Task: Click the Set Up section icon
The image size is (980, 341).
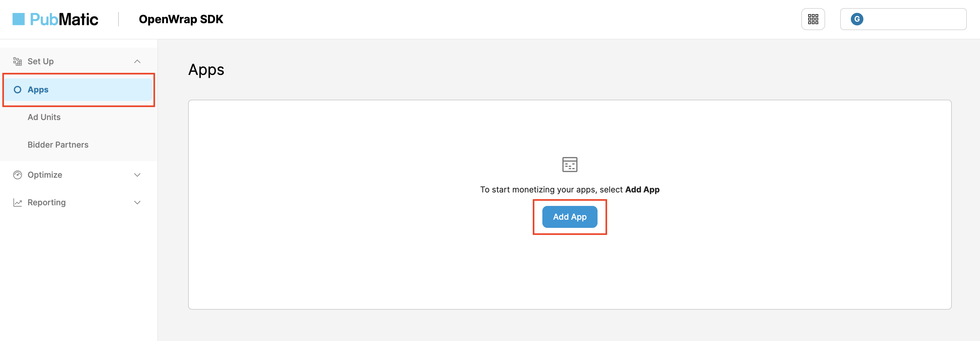Action: tap(18, 61)
